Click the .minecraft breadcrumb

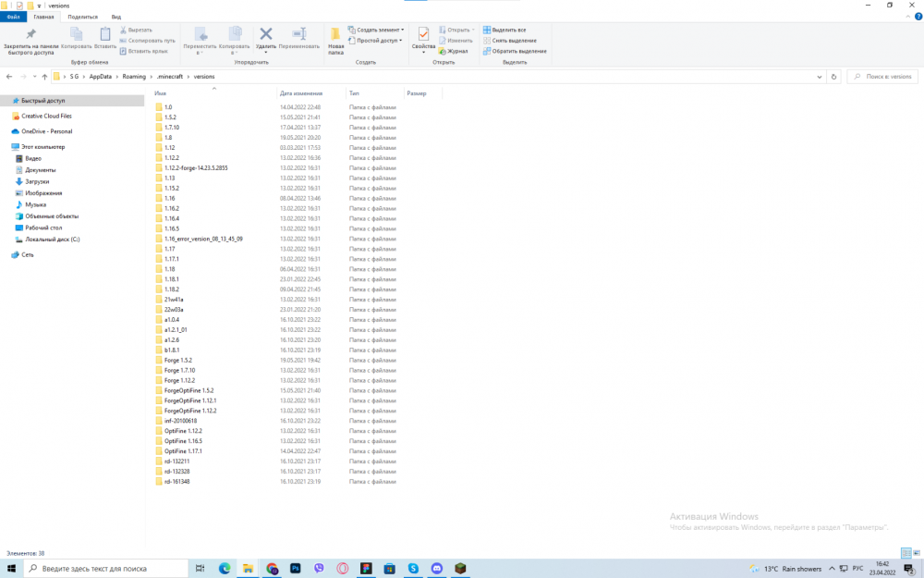click(x=170, y=77)
